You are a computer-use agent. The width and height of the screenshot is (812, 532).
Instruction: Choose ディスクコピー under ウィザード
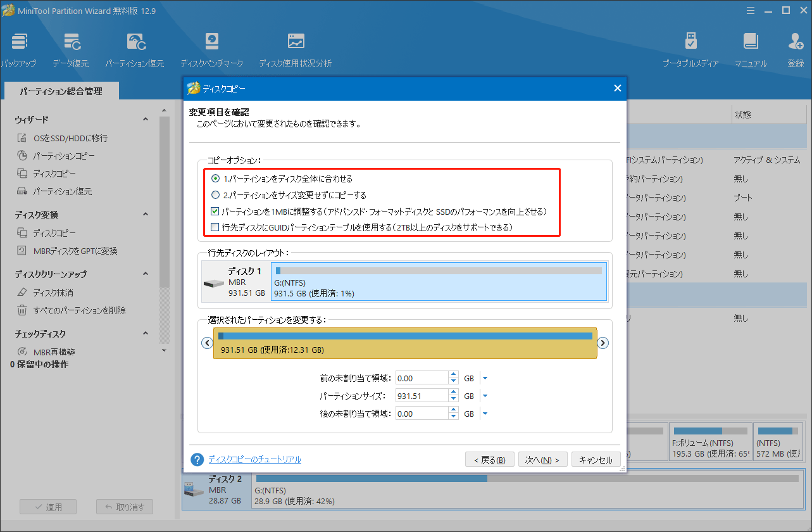point(54,174)
